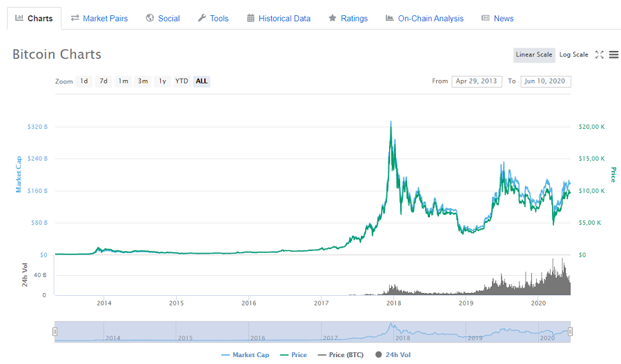Click the Bitcoin Charts heading

pyautogui.click(x=57, y=54)
